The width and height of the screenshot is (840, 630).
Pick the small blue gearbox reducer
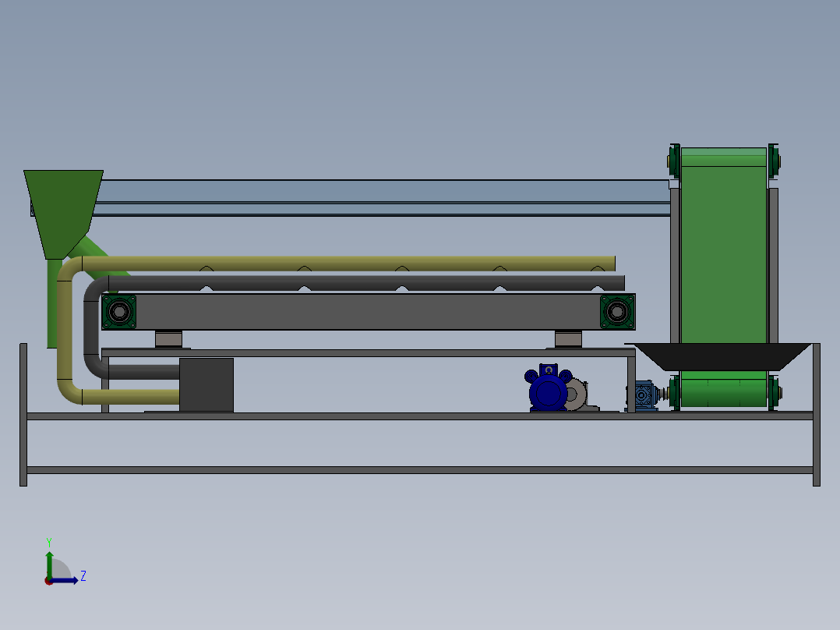point(643,395)
